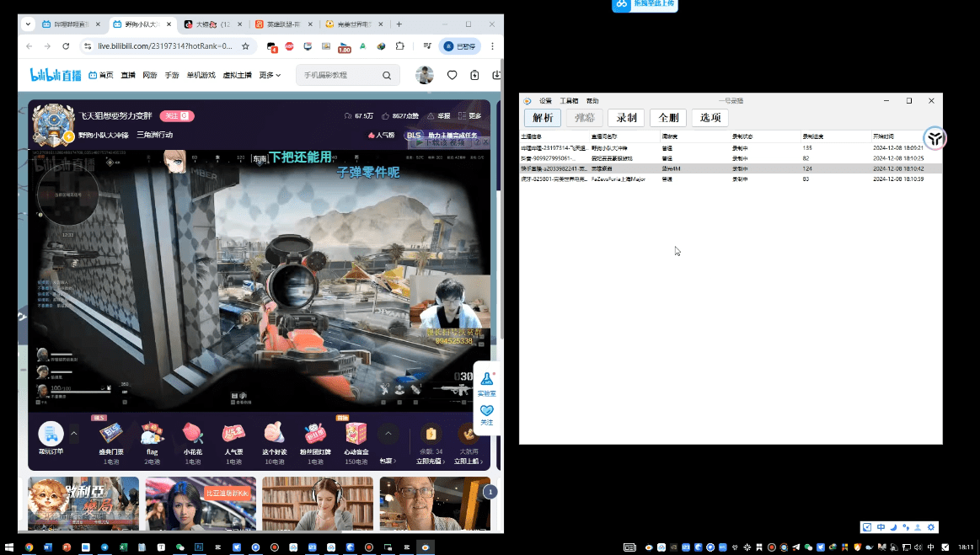
Task: Open the 实验室 lab flask icon
Action: (486, 382)
